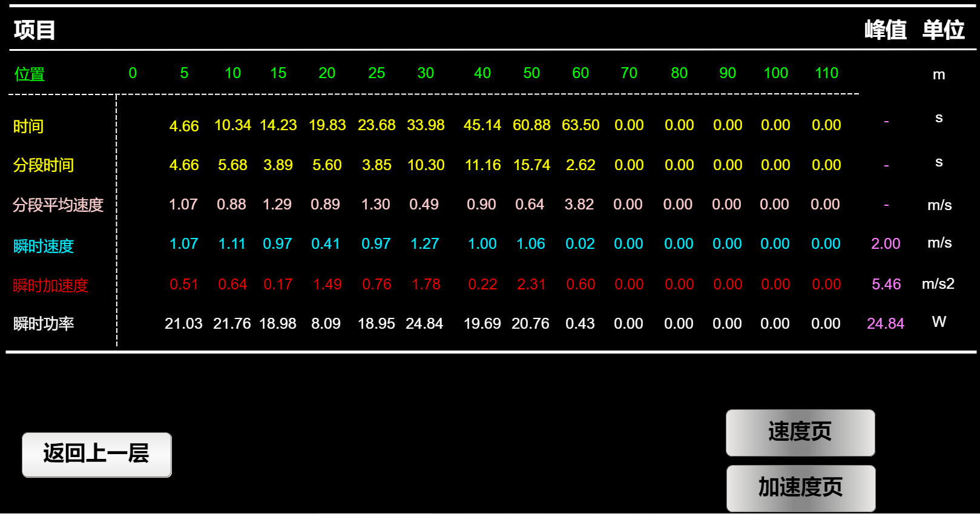This screenshot has height=514, width=980.
Task: Click the 峰值 column header
Action: tap(885, 30)
